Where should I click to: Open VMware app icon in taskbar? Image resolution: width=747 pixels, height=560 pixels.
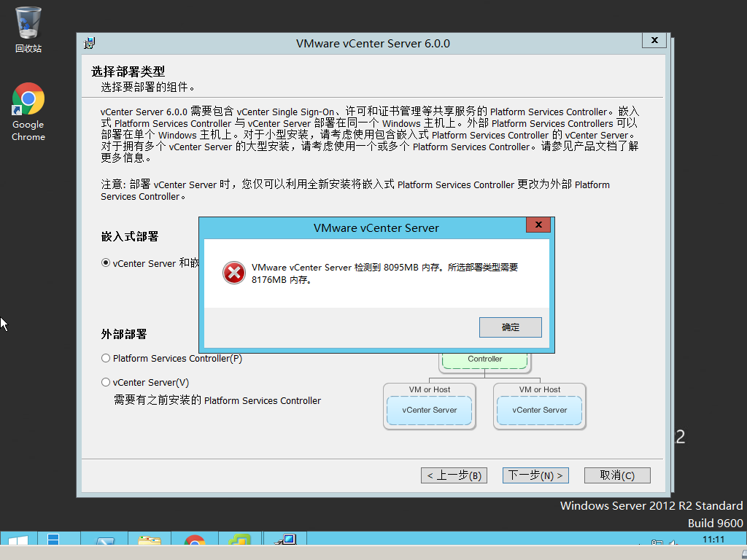(239, 540)
